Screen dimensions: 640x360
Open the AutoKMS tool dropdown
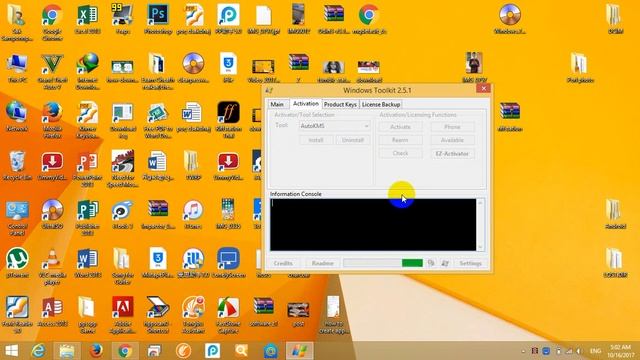pos(335,126)
